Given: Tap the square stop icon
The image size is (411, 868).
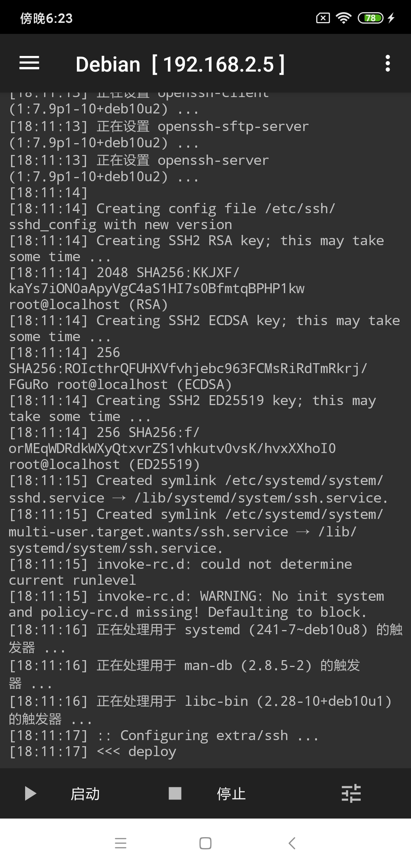Looking at the screenshot, I should coord(175,793).
